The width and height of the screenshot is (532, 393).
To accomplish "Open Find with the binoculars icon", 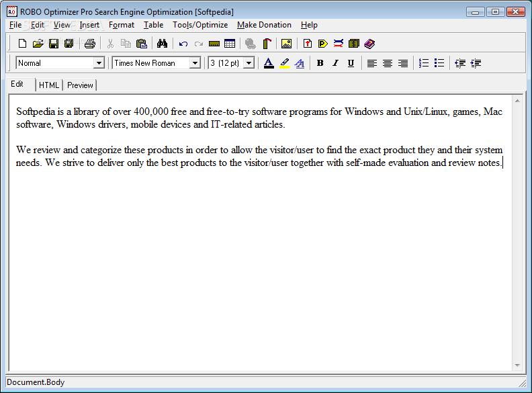I will pos(162,44).
